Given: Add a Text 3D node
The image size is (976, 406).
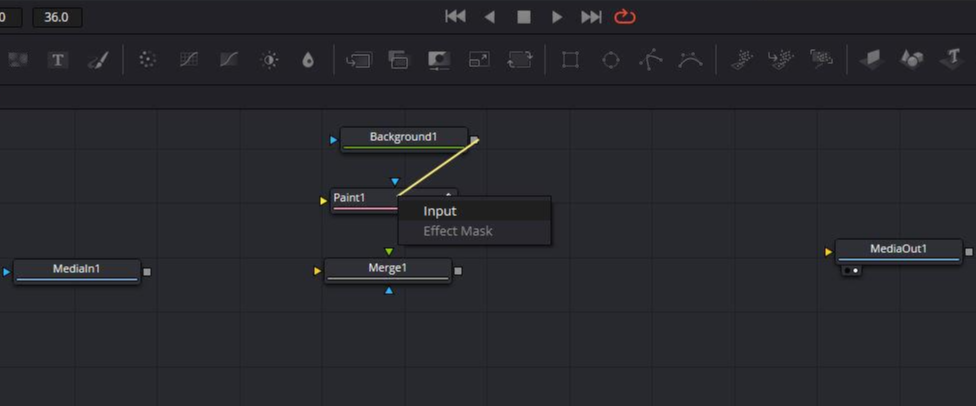Looking at the screenshot, I should click(952, 60).
